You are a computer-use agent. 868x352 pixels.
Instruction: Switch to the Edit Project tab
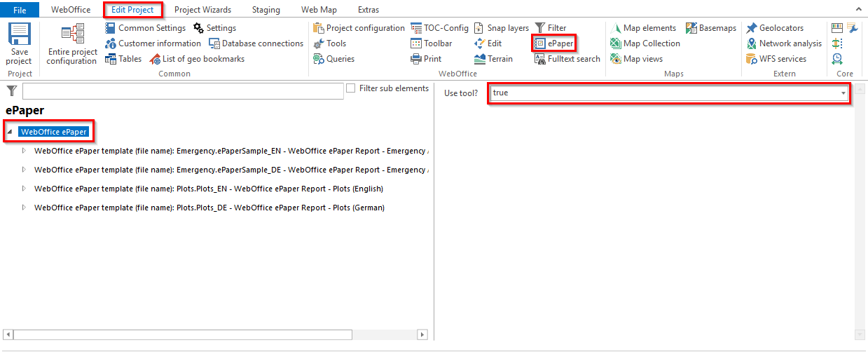(133, 10)
